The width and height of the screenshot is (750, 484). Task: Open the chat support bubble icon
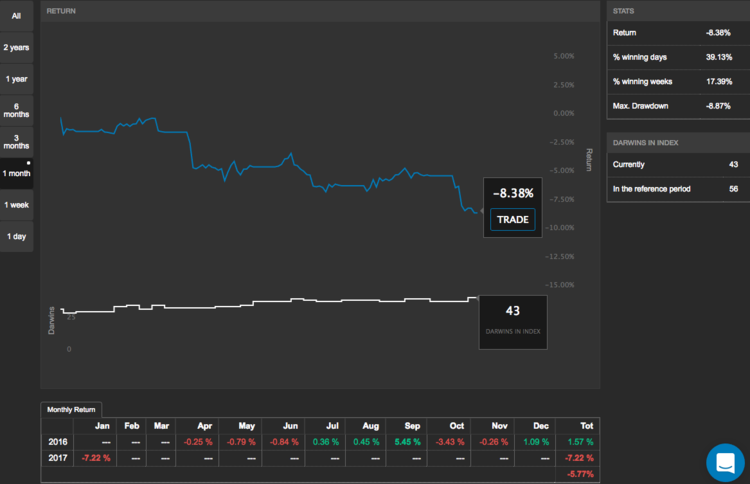pyautogui.click(x=725, y=463)
